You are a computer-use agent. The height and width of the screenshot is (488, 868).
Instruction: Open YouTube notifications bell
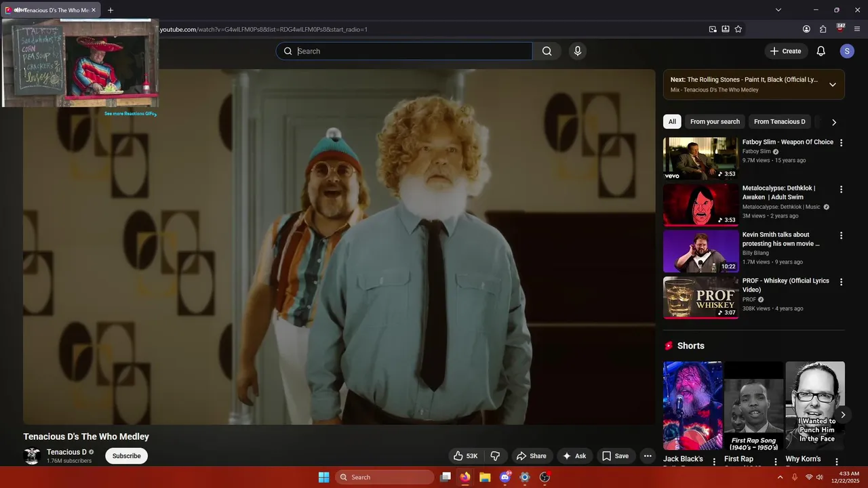coord(821,51)
